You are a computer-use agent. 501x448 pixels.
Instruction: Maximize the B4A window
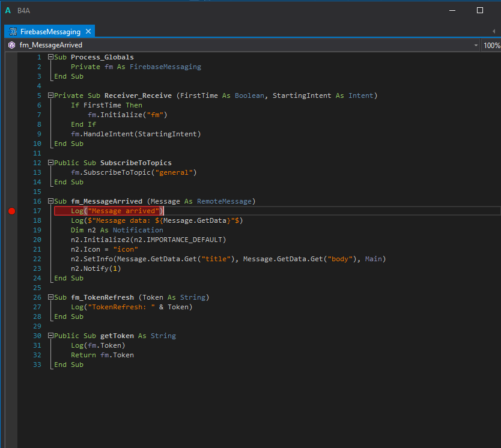pos(479,10)
